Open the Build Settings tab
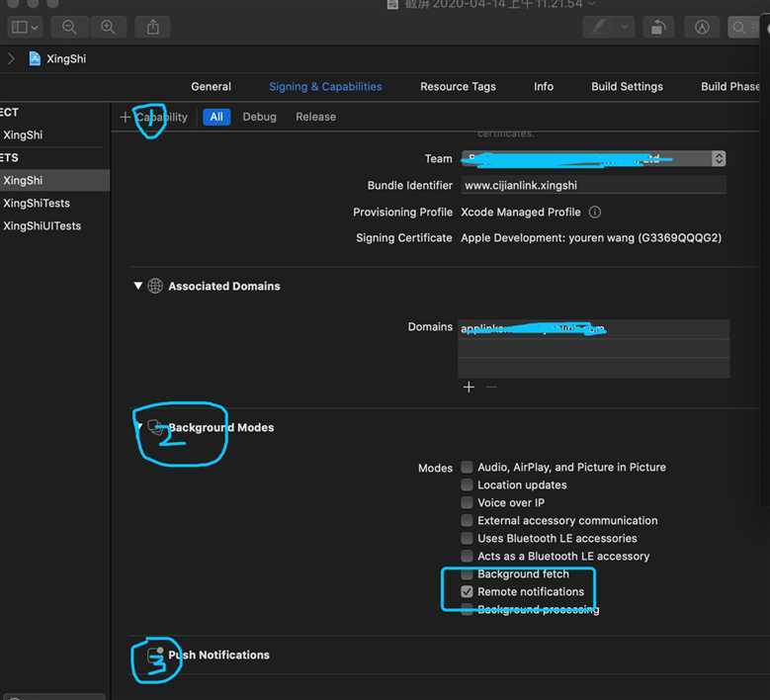 tap(627, 86)
